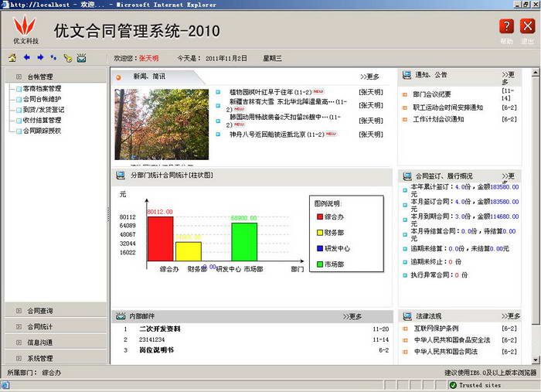Click the page scrollbar up arrow
This screenshot has height=392, width=541.
pyautogui.click(x=535, y=73)
